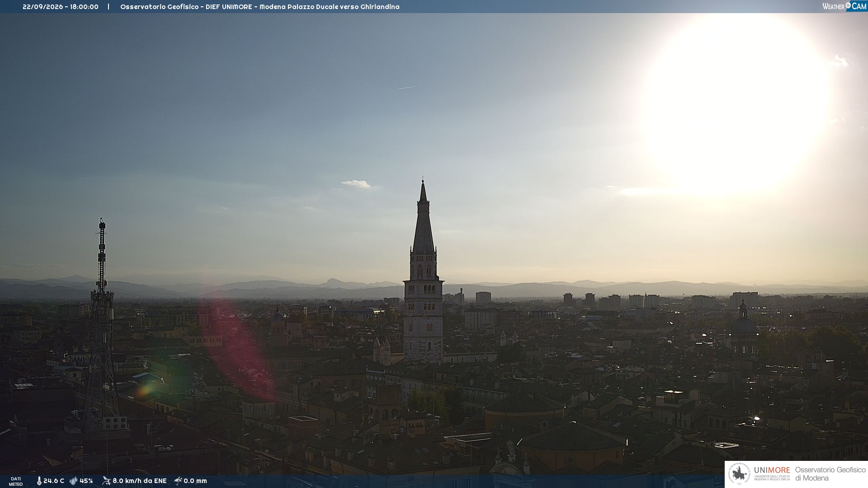Click the 8.0 km/h da ENE wind reading

[x=140, y=481]
